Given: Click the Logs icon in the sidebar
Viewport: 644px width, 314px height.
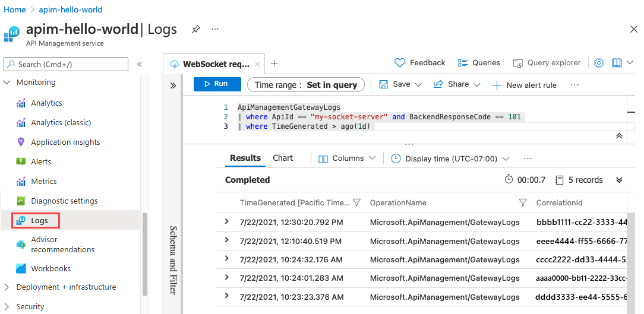Looking at the screenshot, I should 21,220.
